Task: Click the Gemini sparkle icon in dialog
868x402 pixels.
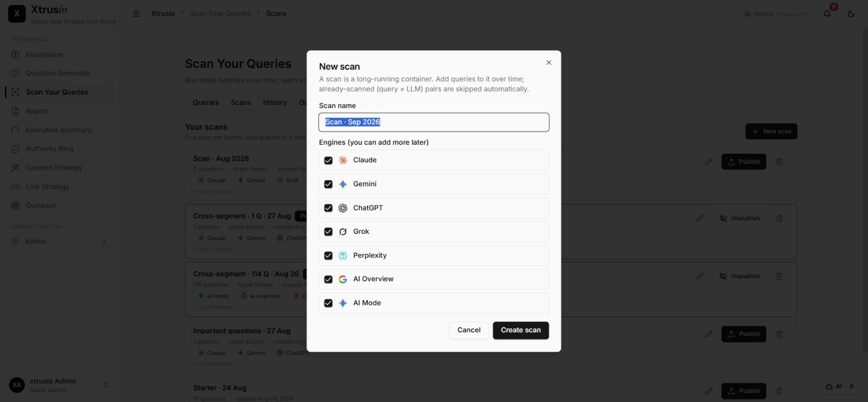Action: click(343, 184)
